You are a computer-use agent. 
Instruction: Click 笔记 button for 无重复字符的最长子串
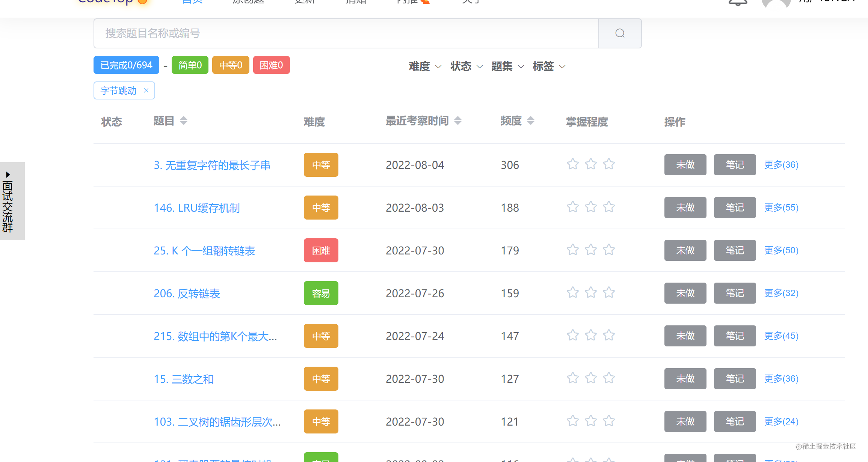click(735, 165)
